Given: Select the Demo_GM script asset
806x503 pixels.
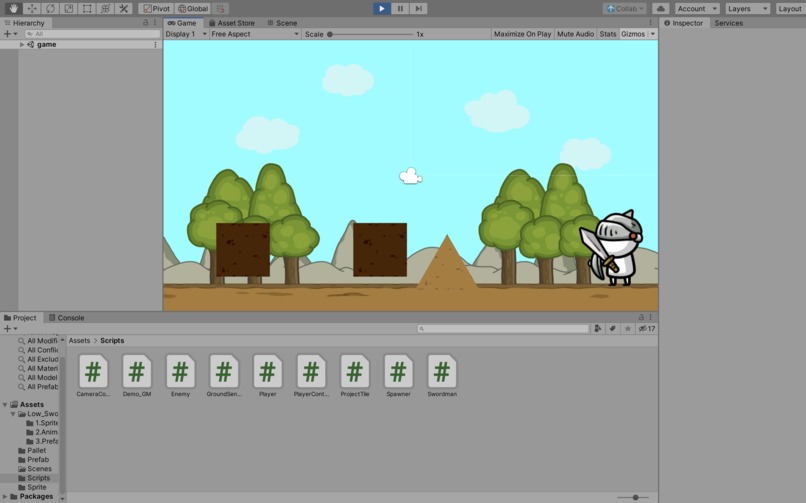Looking at the screenshot, I should click(137, 376).
